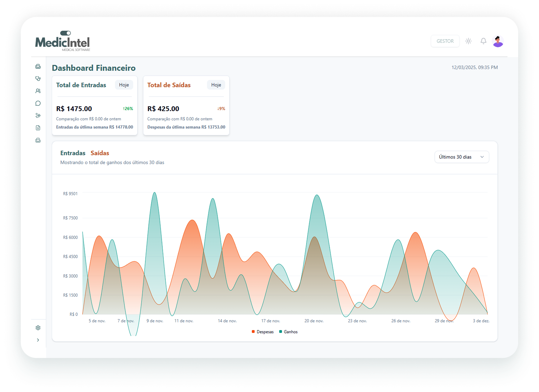Click the orange Despesas legend swatch
539x392 pixels.
pos(253,332)
